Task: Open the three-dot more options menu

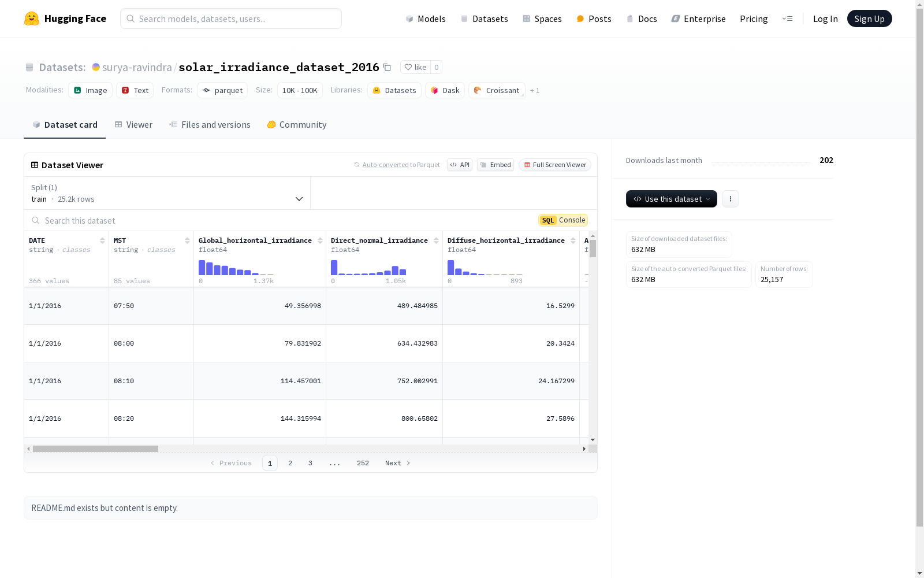Action: click(x=730, y=199)
